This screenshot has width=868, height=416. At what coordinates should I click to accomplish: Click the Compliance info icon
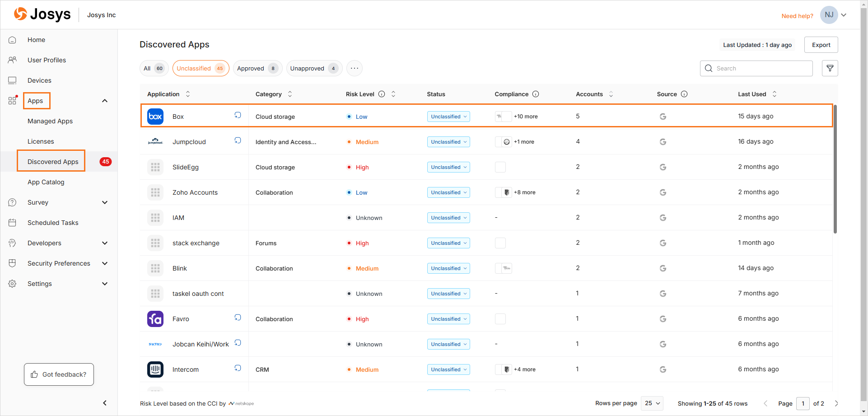tap(536, 94)
